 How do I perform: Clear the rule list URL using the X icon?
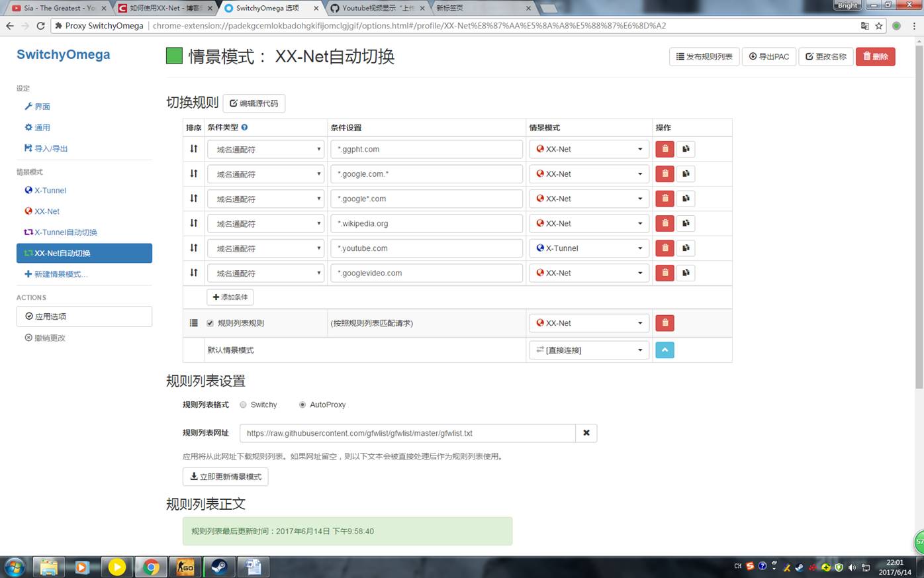[586, 433]
